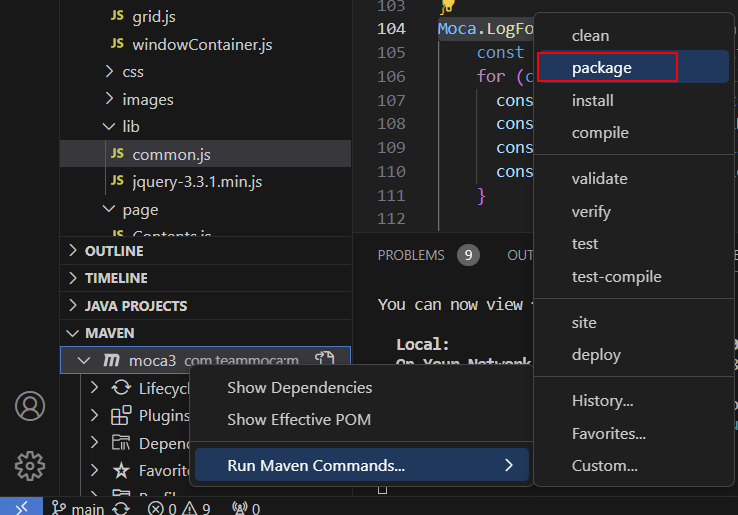Open windowContainer.js file
Image resolution: width=738 pixels, height=515 pixels.
point(202,45)
